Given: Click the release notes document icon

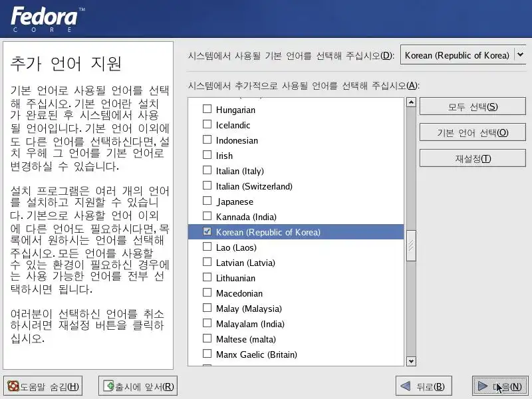Looking at the screenshot, I should (108, 386).
